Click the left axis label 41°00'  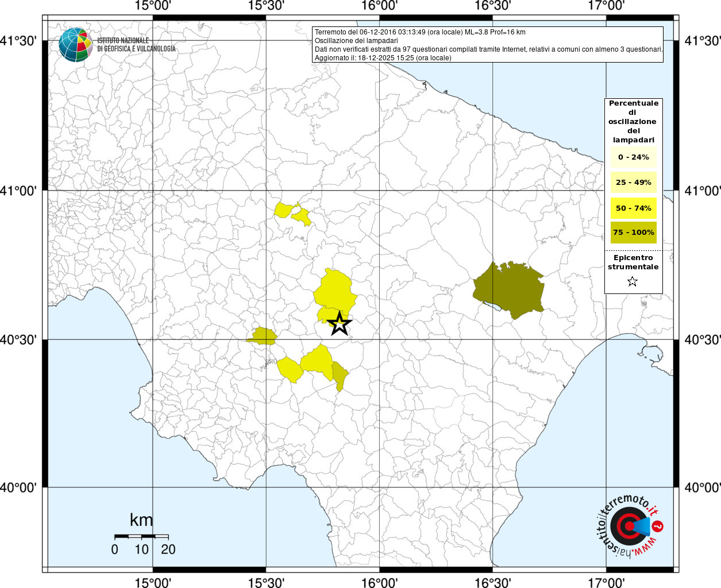pos(18,191)
